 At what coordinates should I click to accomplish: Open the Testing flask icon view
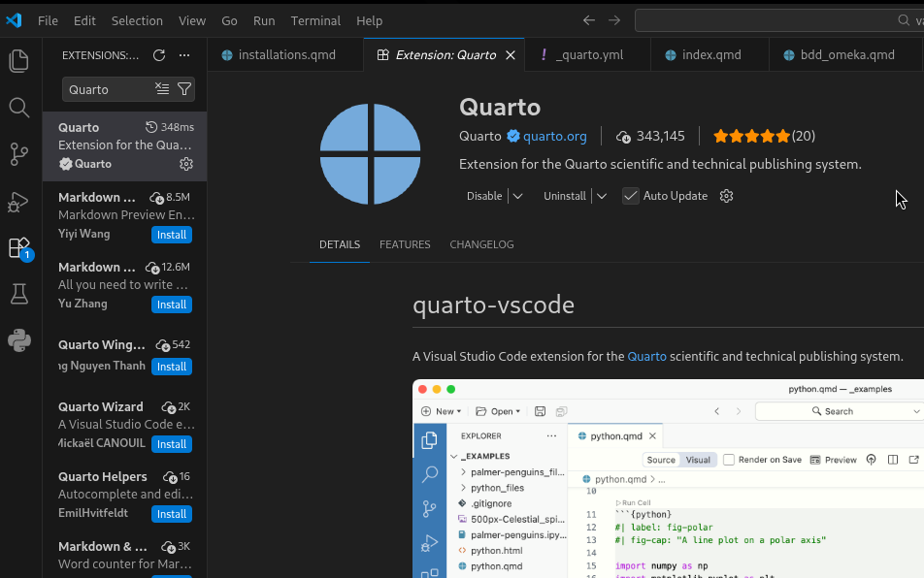tap(18, 294)
